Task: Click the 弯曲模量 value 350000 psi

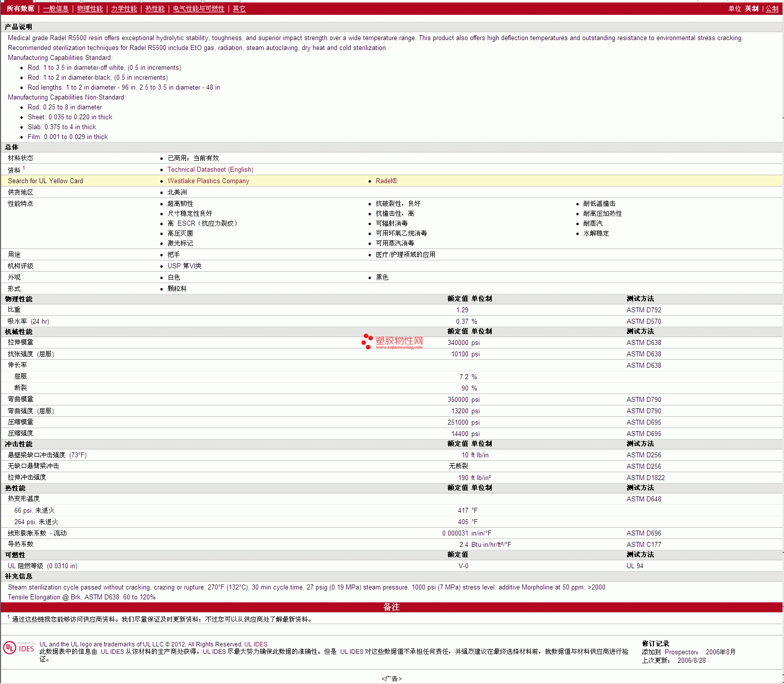Action: click(x=463, y=399)
